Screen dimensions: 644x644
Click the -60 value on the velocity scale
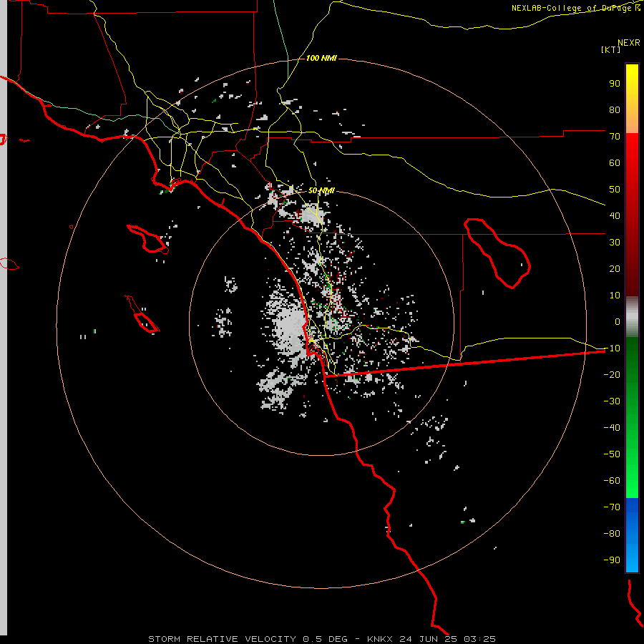(x=612, y=481)
